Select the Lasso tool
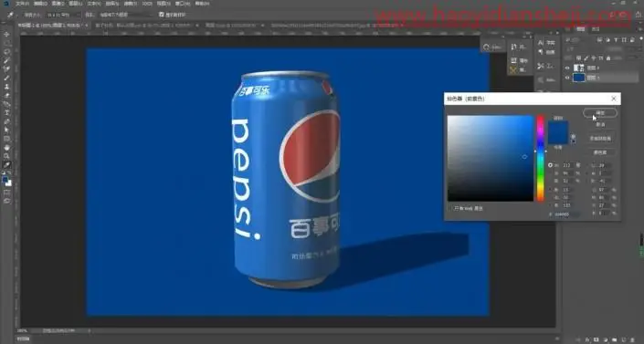 (x=6, y=52)
